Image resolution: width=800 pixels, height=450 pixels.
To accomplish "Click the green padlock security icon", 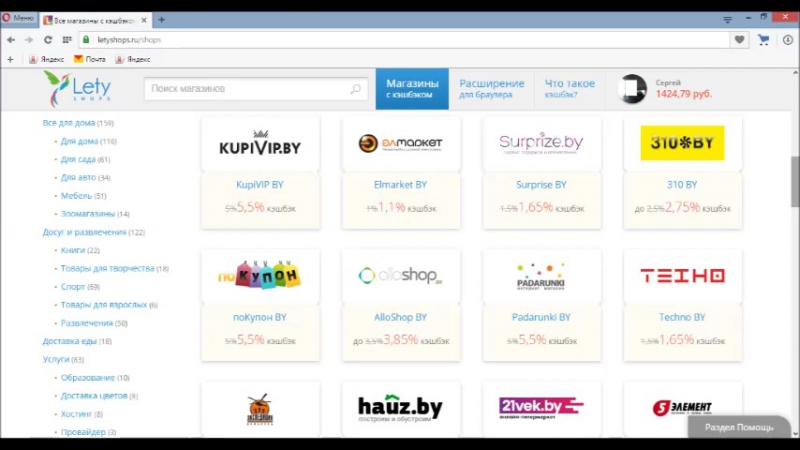I will pos(86,39).
